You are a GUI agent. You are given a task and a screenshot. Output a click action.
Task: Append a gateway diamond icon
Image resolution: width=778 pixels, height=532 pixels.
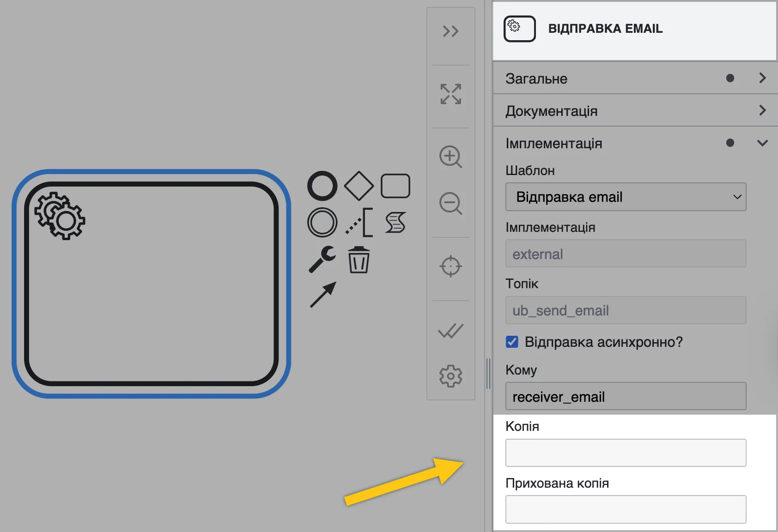coord(359,186)
